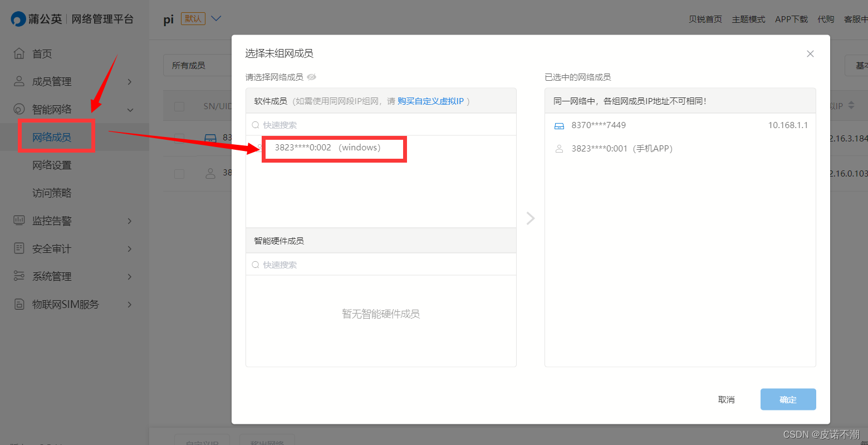Click the 物联网SIM服务 card icon
This screenshot has width=868, height=445.
[19, 304]
